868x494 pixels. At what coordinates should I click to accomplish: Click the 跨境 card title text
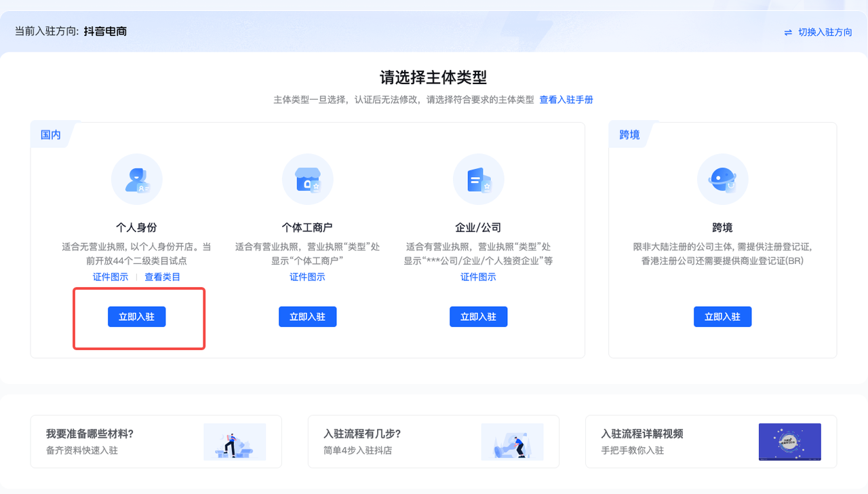[723, 227]
